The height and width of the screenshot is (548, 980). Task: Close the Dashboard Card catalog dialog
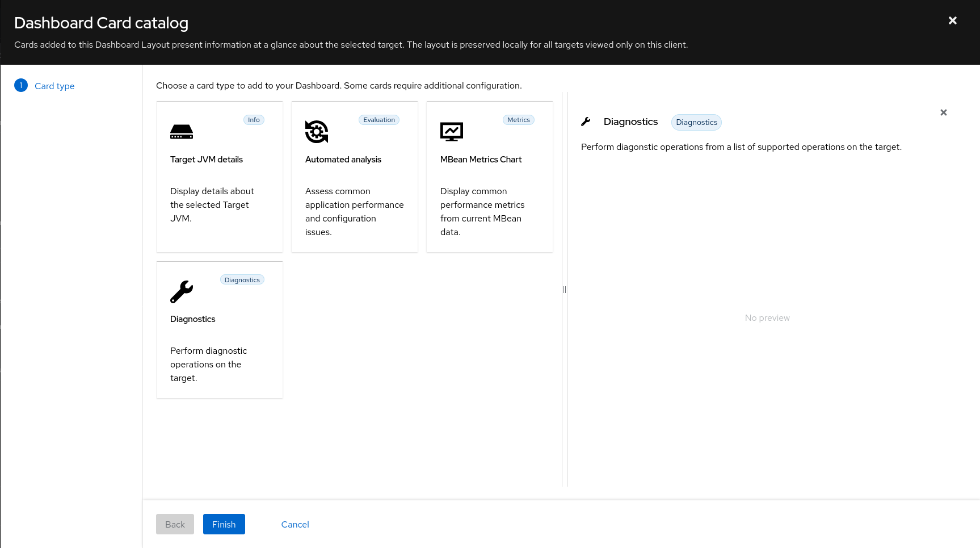(952, 20)
